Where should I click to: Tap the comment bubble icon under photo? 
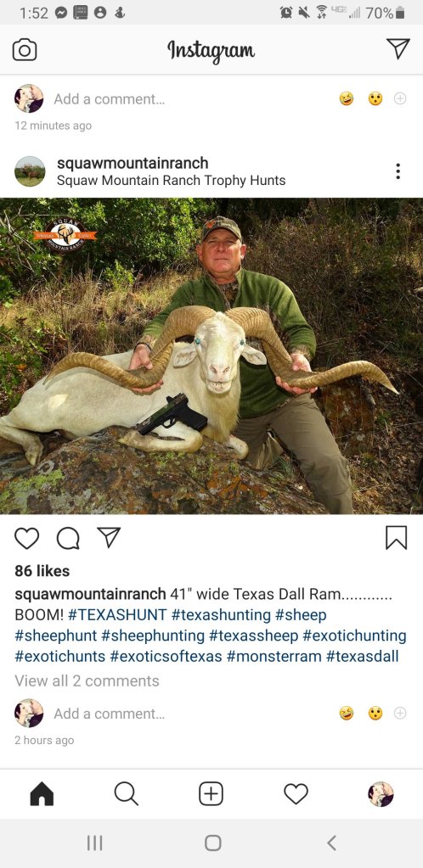[68, 538]
